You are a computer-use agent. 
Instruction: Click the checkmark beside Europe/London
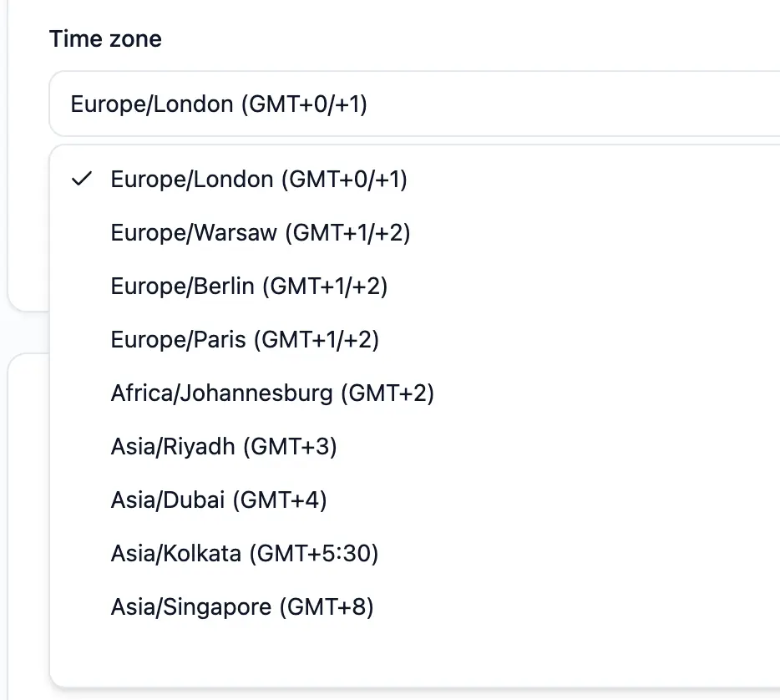(81, 178)
